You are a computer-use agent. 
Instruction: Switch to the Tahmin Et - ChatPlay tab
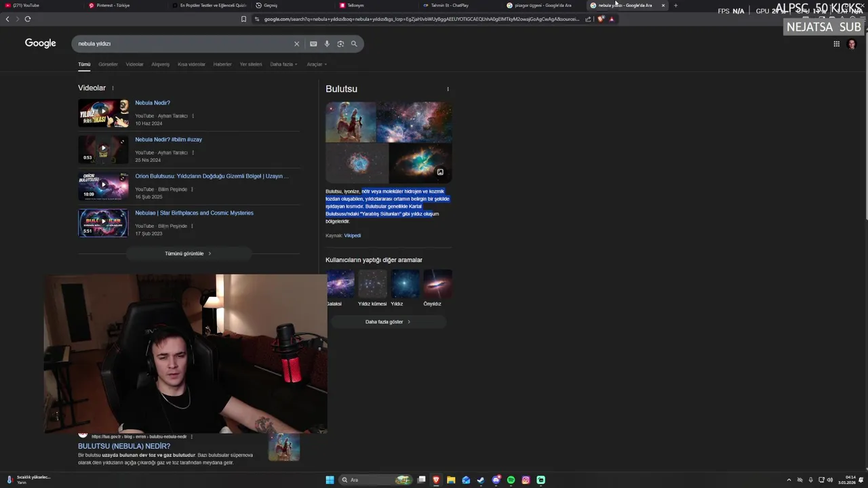pyautogui.click(x=460, y=5)
